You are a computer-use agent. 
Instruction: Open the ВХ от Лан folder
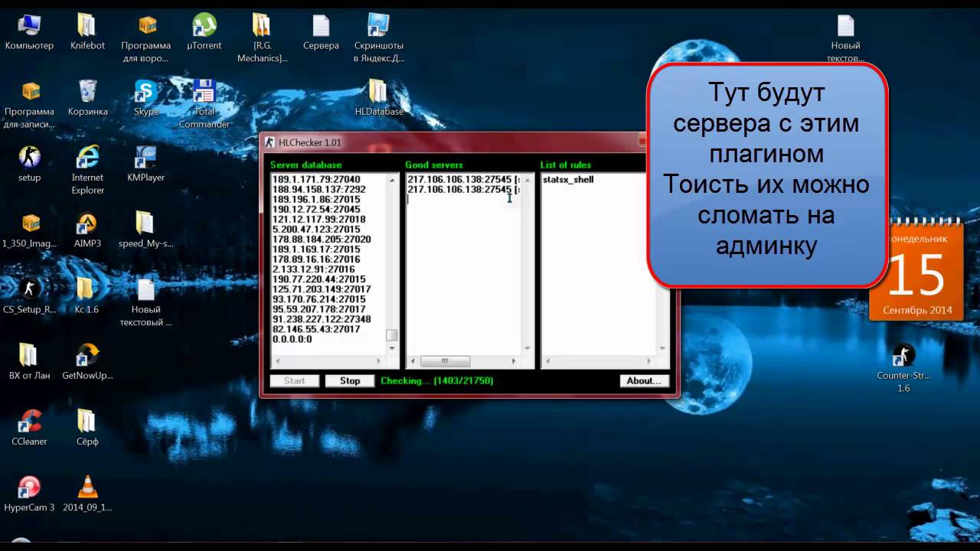pyautogui.click(x=29, y=362)
